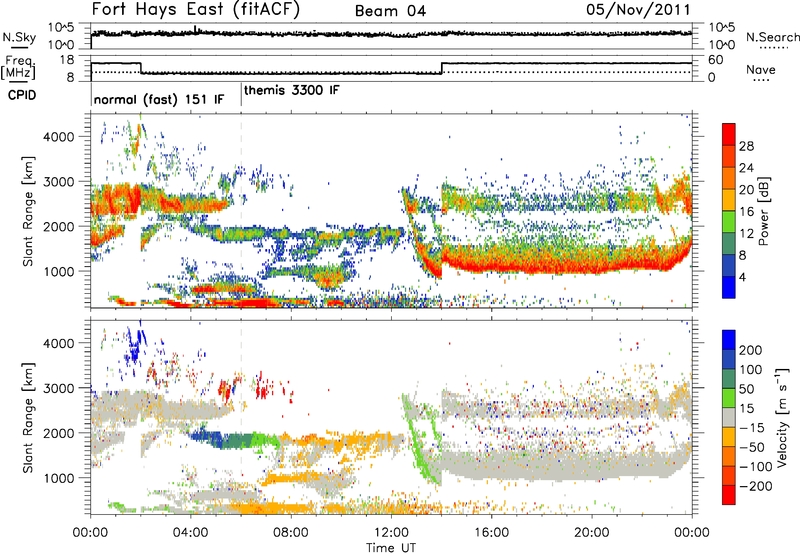Click the 'Time UT' axis title

tap(391, 548)
